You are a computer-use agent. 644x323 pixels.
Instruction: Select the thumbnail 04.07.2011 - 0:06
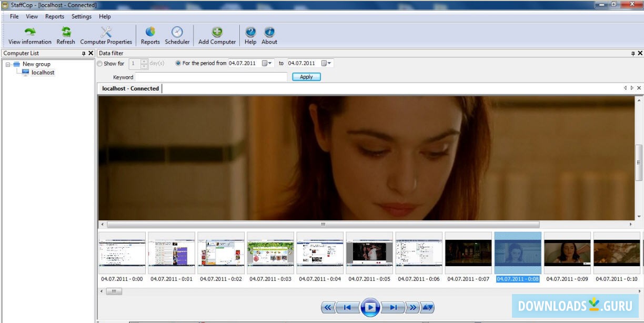(419, 253)
